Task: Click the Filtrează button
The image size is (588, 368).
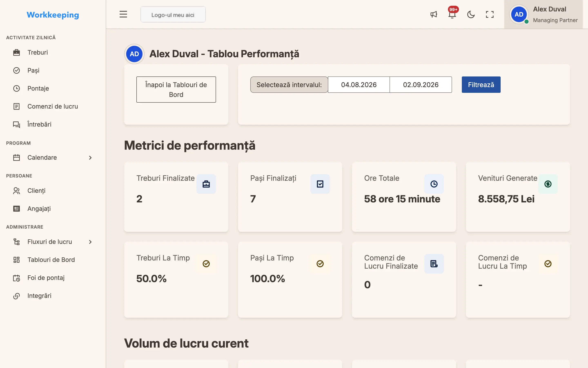Action: point(481,85)
